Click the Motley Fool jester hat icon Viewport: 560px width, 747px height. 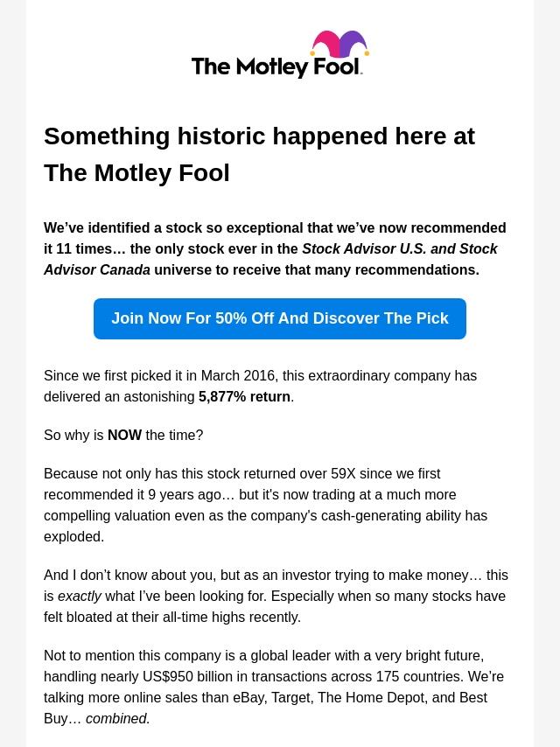coord(339,45)
